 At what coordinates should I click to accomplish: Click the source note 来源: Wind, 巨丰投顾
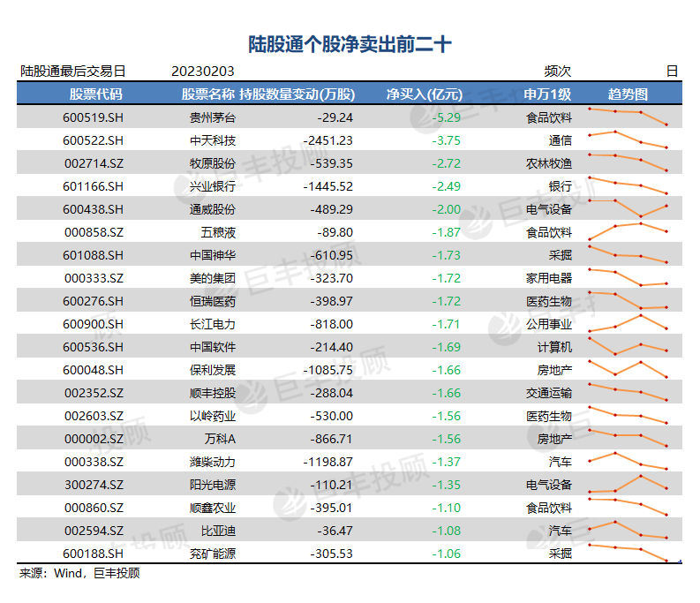tap(79, 574)
